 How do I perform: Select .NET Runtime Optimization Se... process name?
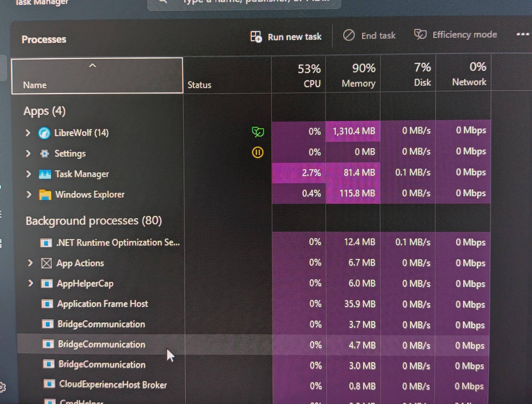pyautogui.click(x=118, y=242)
